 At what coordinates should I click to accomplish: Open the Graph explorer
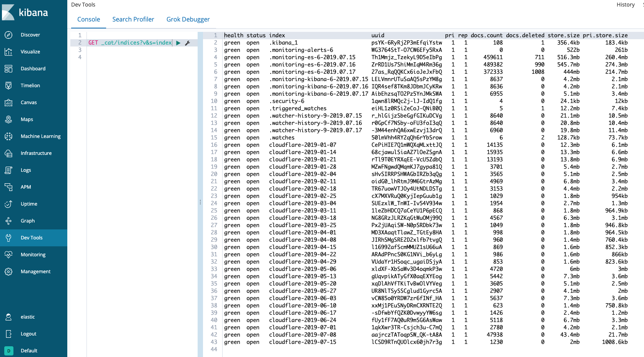(27, 221)
